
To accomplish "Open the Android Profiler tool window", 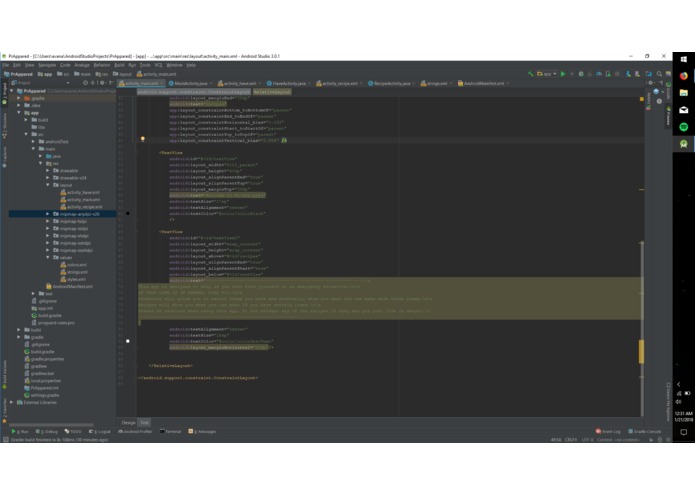I will pyautogui.click(x=135, y=432).
